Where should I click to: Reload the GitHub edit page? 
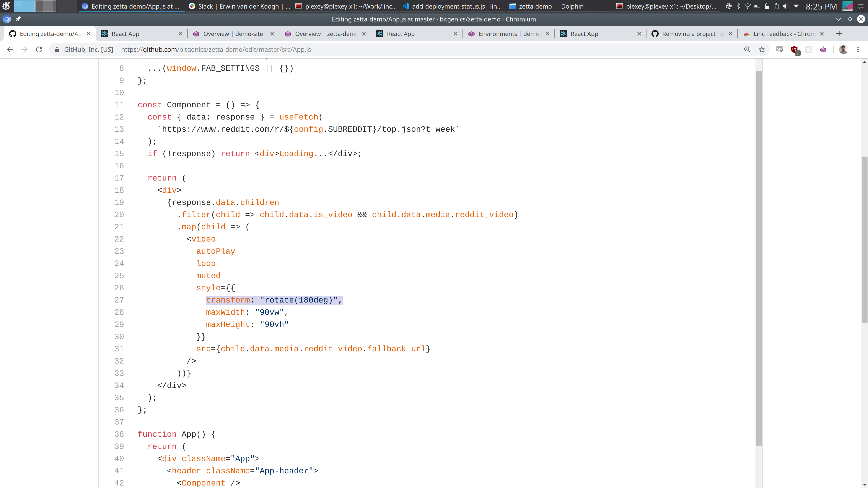point(39,49)
